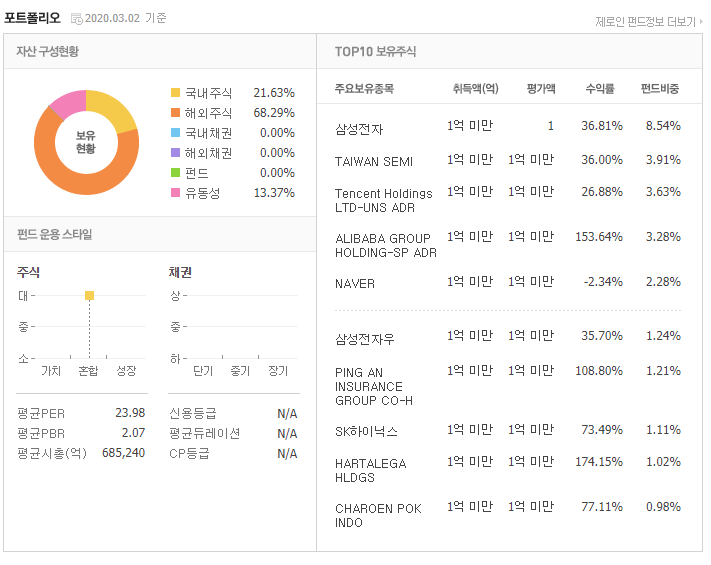
Task: Click the 평균시총 value 685,240
Action: pyautogui.click(x=123, y=453)
